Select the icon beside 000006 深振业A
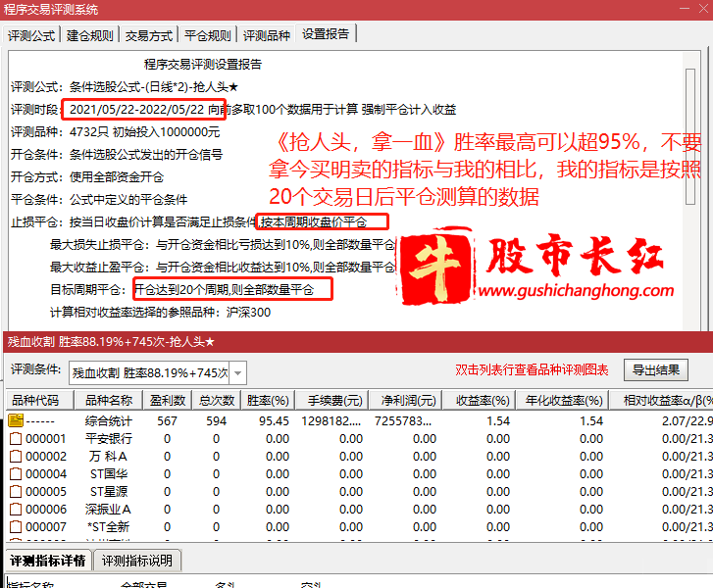Viewport: 713px width, 588px height. point(15,509)
